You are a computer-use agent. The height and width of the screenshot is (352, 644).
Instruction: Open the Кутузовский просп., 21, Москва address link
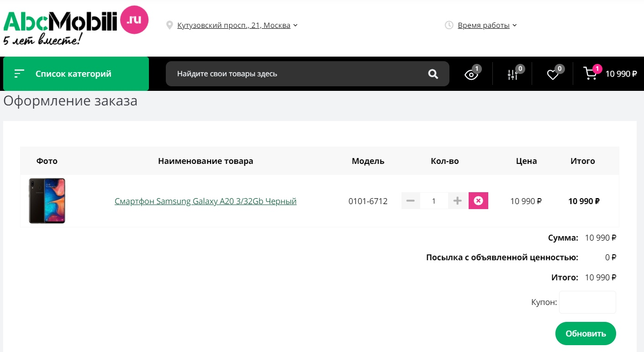tap(234, 26)
